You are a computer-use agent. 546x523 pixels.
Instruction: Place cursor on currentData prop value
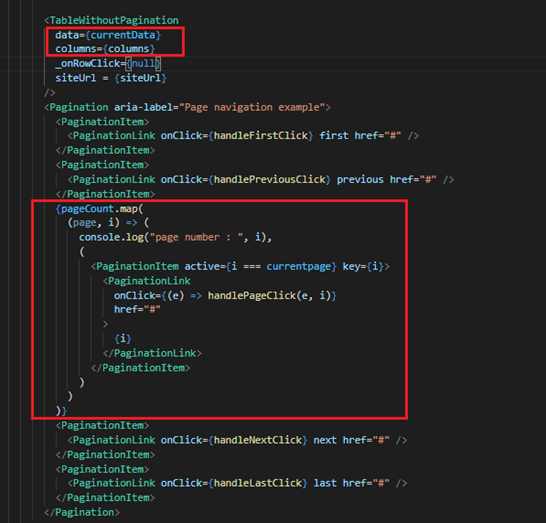pyautogui.click(x=123, y=35)
